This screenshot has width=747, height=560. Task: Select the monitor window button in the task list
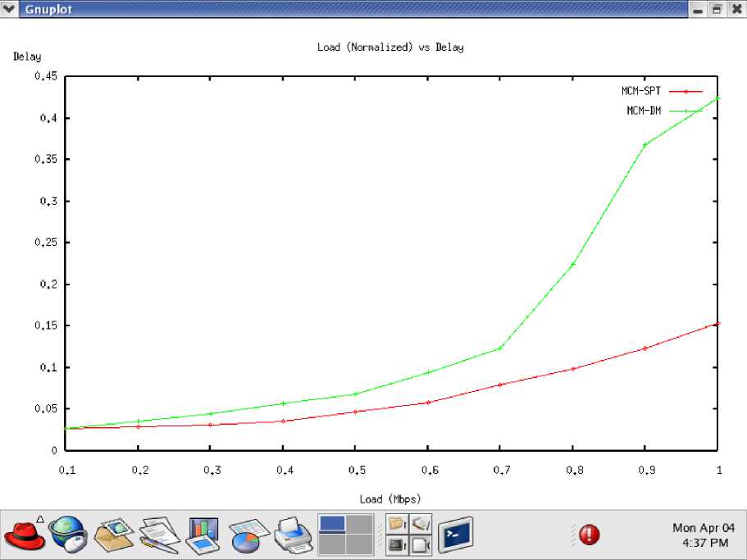coord(397,544)
